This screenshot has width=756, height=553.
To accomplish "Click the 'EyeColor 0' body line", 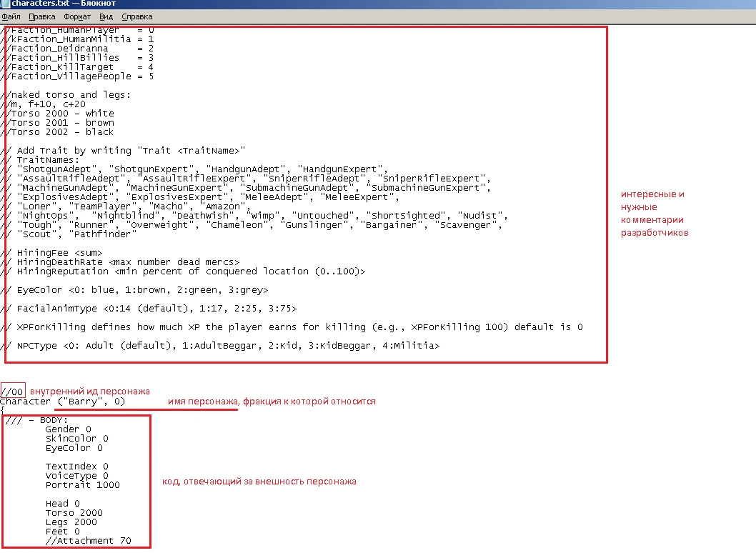I will pyautogui.click(x=74, y=448).
